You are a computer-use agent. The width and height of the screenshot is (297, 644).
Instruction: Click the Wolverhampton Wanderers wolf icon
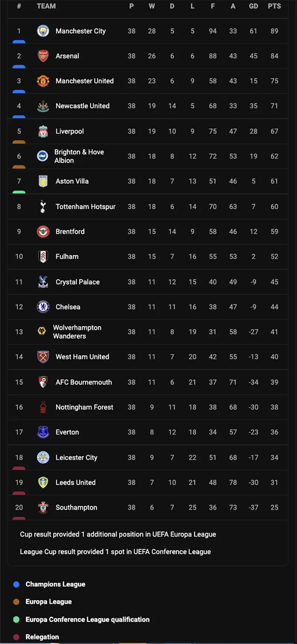tap(42, 331)
